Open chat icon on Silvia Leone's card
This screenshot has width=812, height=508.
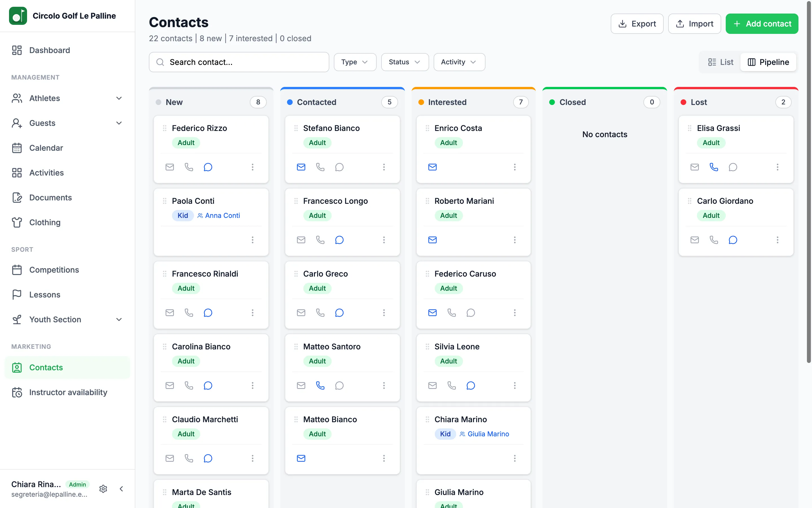click(471, 385)
